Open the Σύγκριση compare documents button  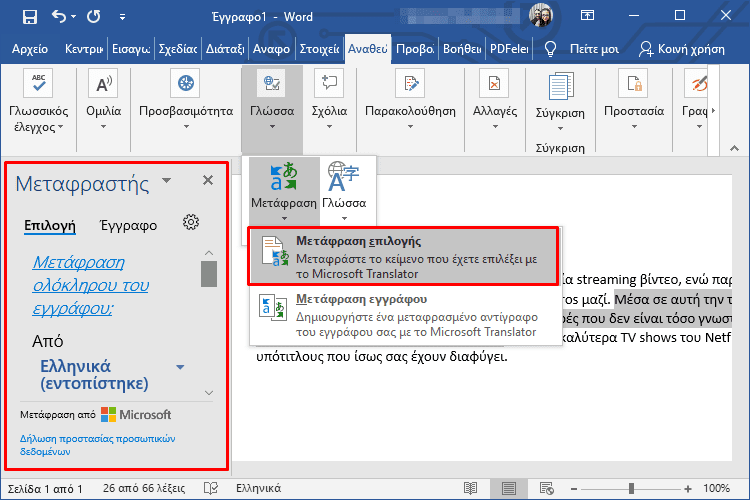click(x=560, y=102)
